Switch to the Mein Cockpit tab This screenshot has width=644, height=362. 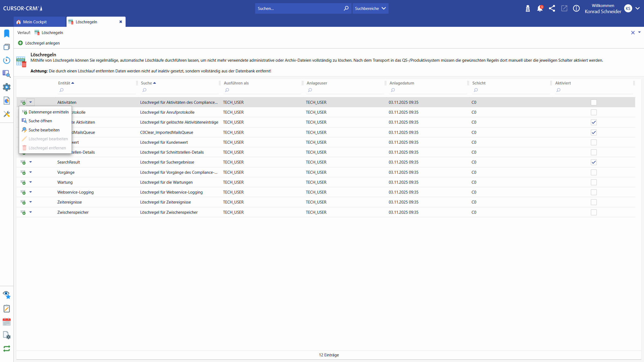[x=35, y=22]
